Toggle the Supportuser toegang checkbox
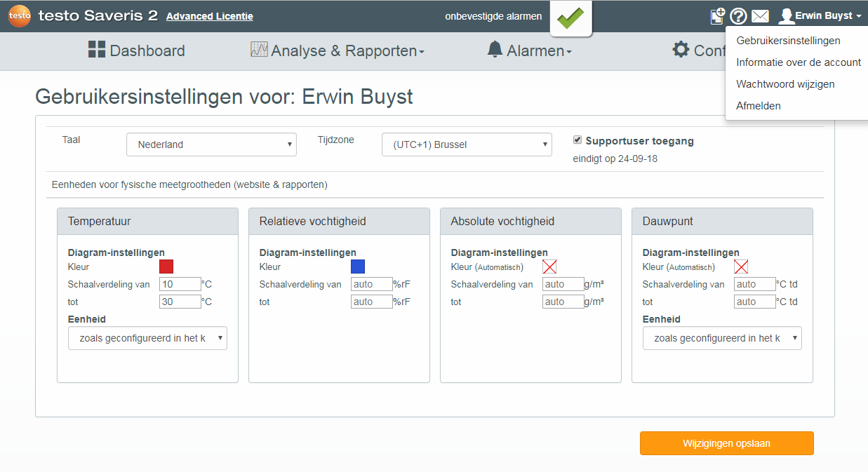868x472 pixels. (x=577, y=140)
